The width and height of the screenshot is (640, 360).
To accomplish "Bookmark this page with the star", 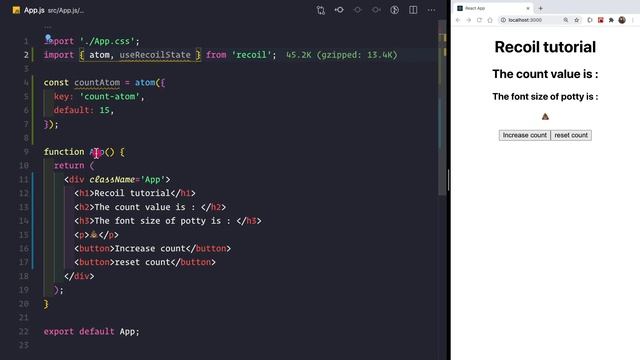I will [x=576, y=20].
